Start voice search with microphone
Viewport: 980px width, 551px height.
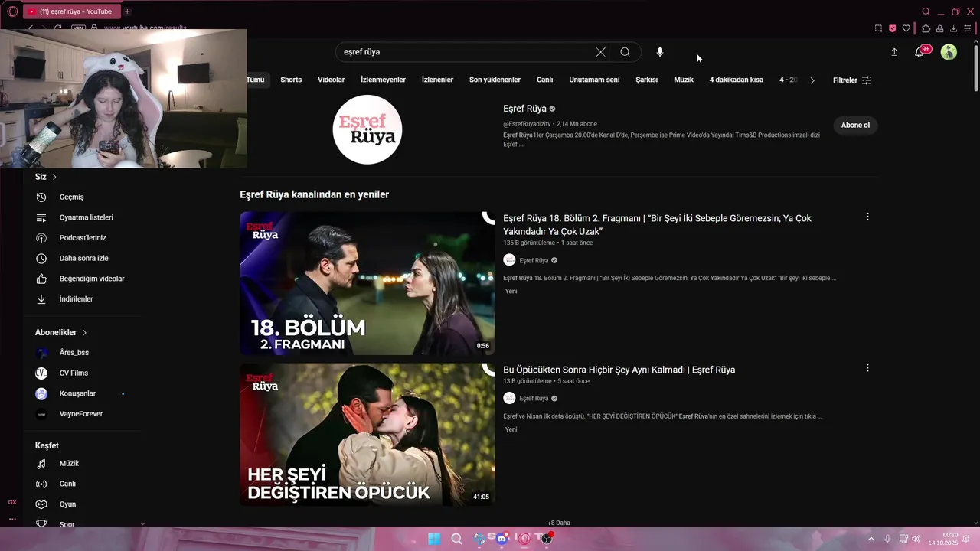click(660, 52)
